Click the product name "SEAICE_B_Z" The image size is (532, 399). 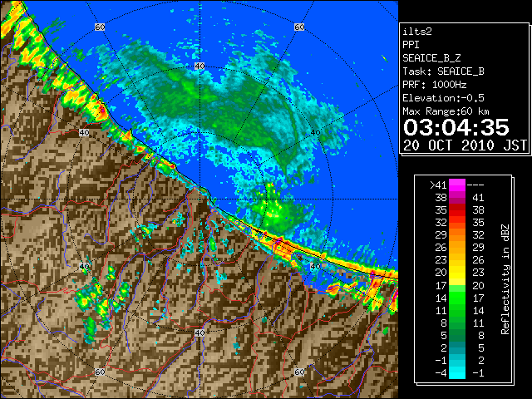click(431, 58)
